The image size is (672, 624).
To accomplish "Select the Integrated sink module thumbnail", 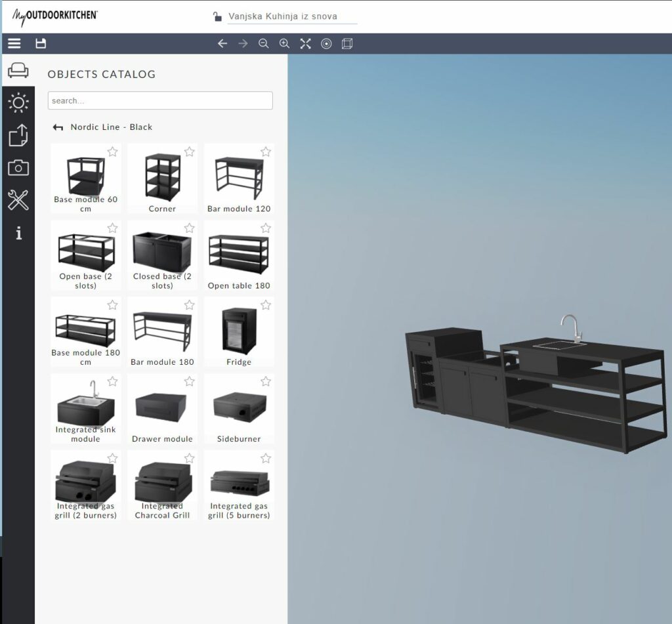I will [85, 405].
